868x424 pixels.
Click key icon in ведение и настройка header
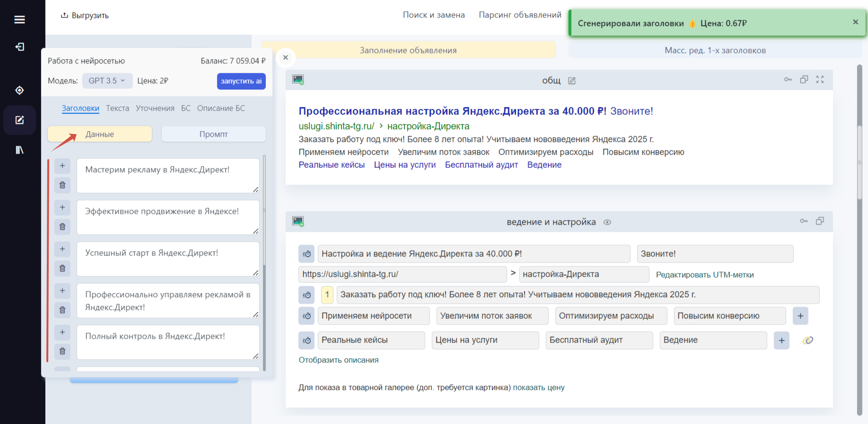click(804, 221)
